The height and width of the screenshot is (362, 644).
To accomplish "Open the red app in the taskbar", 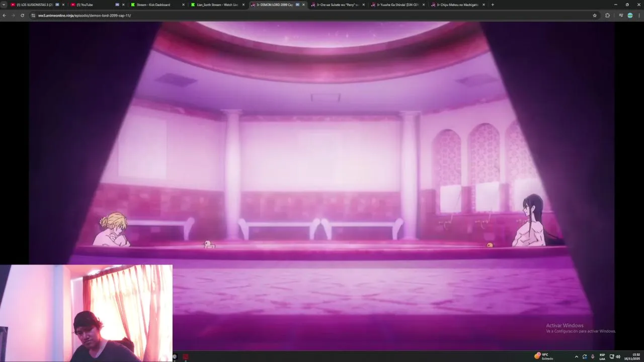I will [185, 357].
